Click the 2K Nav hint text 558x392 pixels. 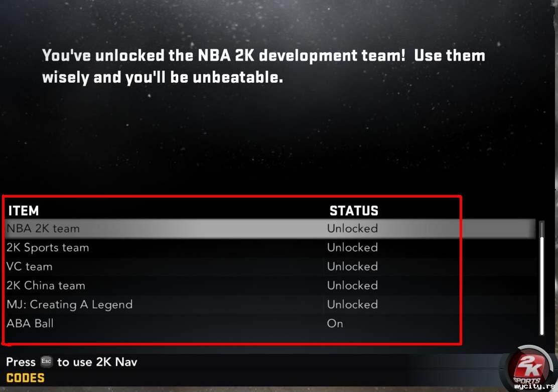click(72, 362)
